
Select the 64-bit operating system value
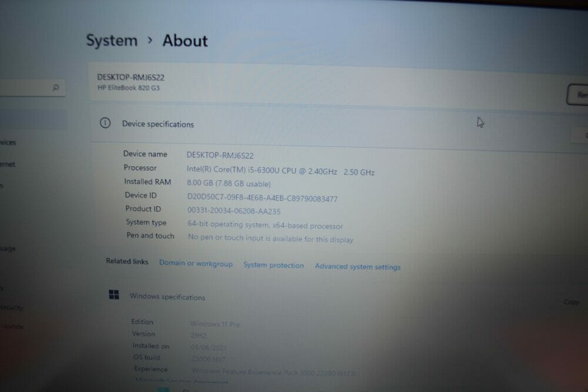pos(265,225)
